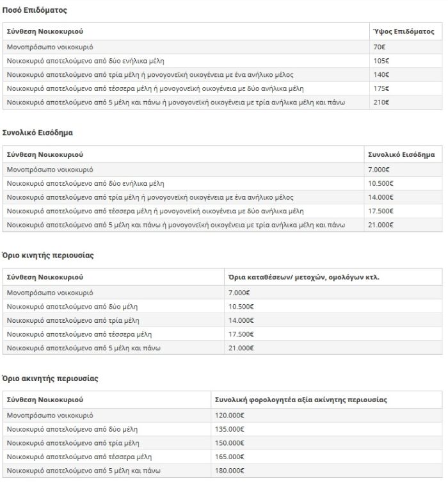Click the 150.000€ property value cell
Screen dimensions: 448x488
click(326, 443)
